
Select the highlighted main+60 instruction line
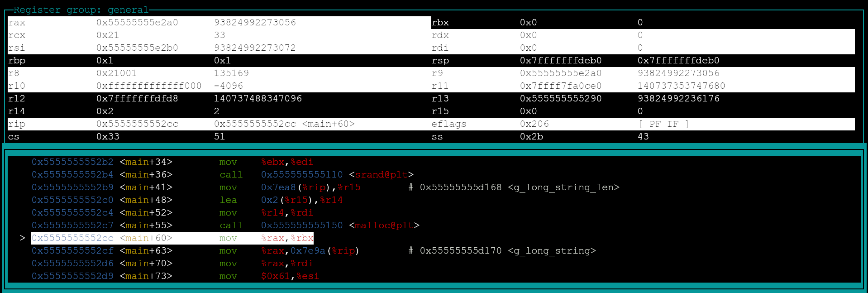pyautogui.click(x=172, y=238)
